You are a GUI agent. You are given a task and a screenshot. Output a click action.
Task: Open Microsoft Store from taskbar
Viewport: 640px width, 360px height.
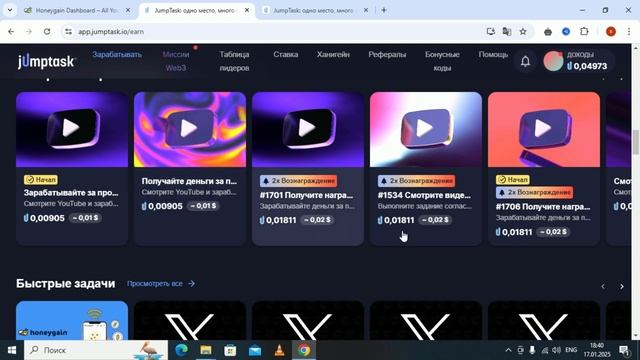(x=230, y=350)
